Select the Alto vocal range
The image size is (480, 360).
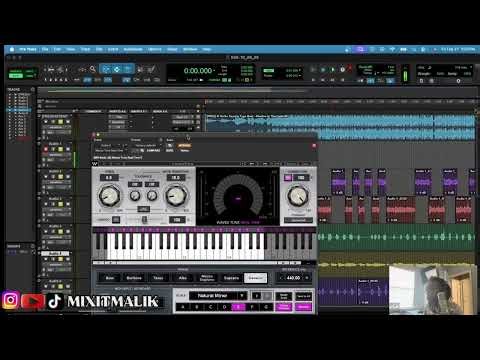coord(183,277)
